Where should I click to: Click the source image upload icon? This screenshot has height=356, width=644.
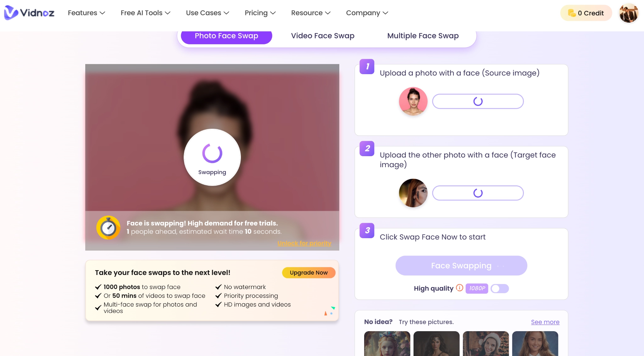(413, 101)
